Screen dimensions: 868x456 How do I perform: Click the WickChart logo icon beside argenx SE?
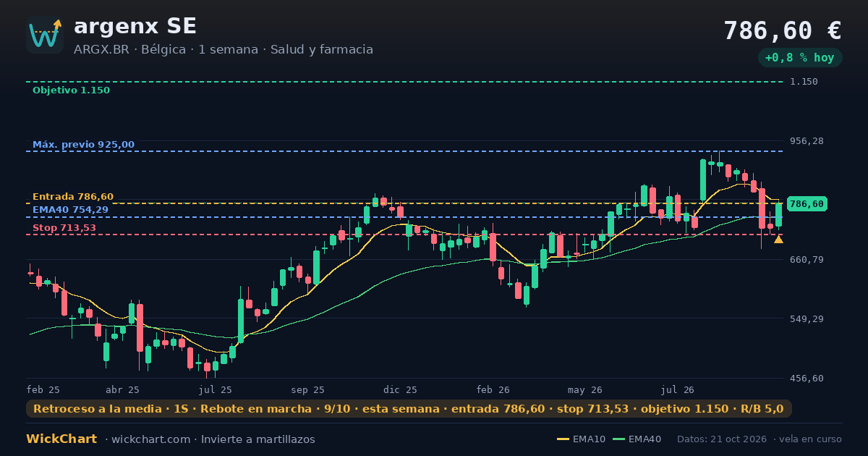[45, 35]
